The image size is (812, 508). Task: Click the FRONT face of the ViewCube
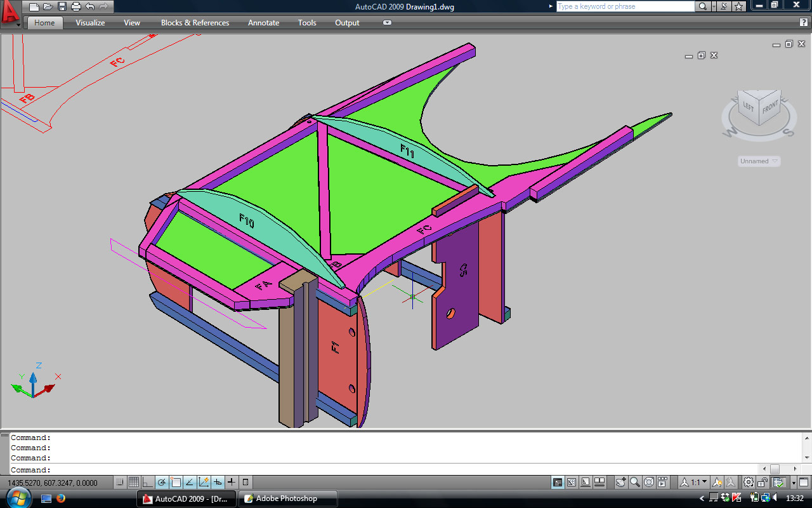(x=770, y=107)
